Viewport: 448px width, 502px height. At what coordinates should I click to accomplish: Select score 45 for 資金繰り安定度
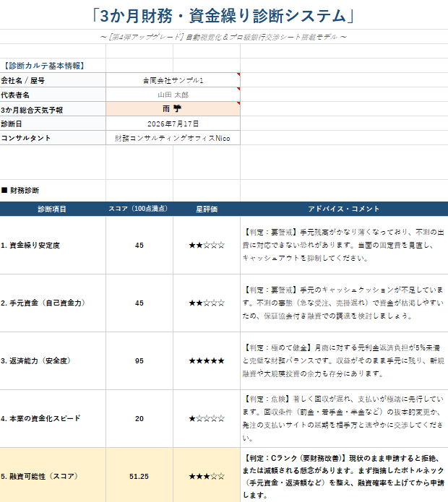coord(139,246)
